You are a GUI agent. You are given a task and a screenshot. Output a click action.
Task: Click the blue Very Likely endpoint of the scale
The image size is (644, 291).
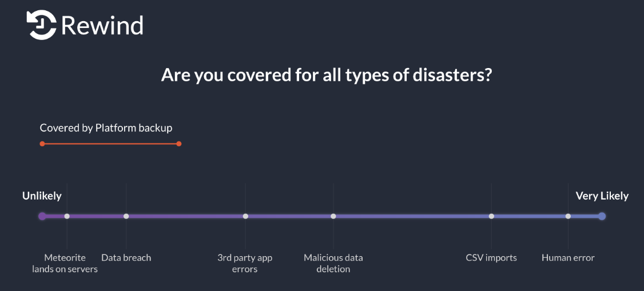click(602, 216)
